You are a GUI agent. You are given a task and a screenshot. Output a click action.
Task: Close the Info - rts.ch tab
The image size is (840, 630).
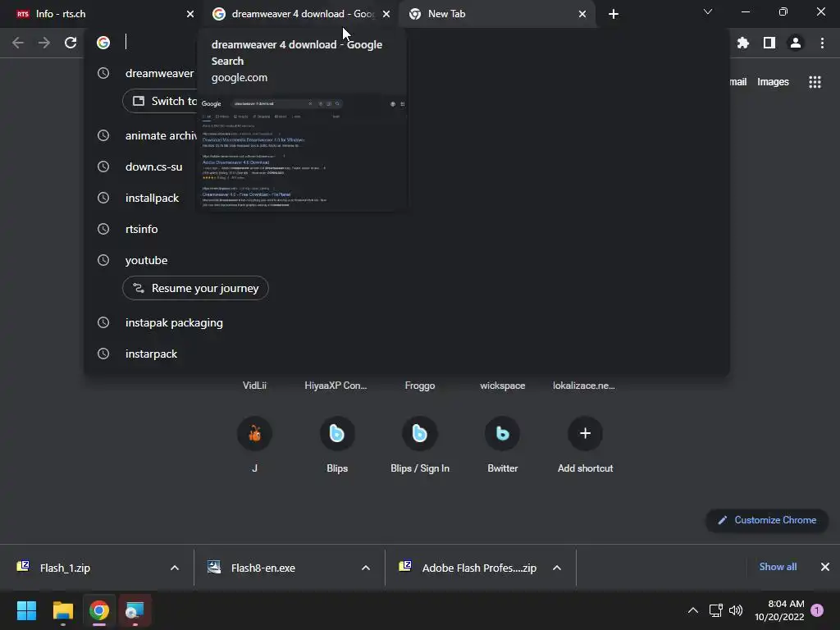(190, 14)
